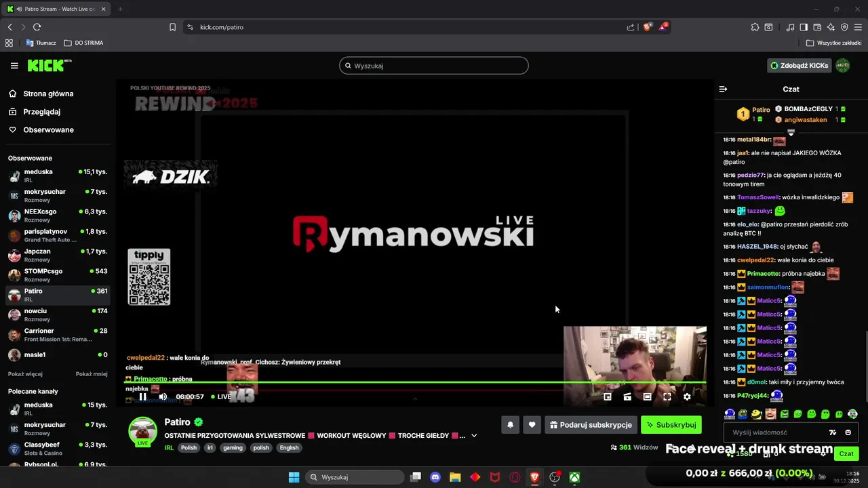The image size is (868, 488).
Task: Mute the stream volume speaker icon
Action: [163, 396]
